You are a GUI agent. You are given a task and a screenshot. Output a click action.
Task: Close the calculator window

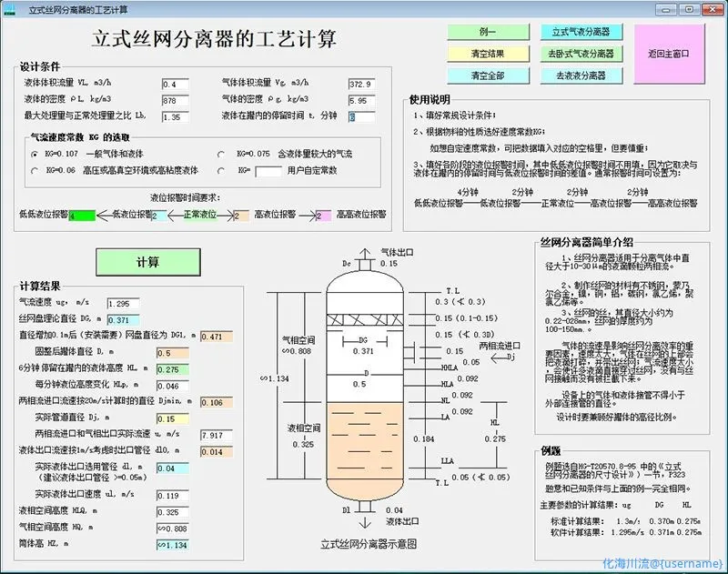pyautogui.click(x=713, y=9)
